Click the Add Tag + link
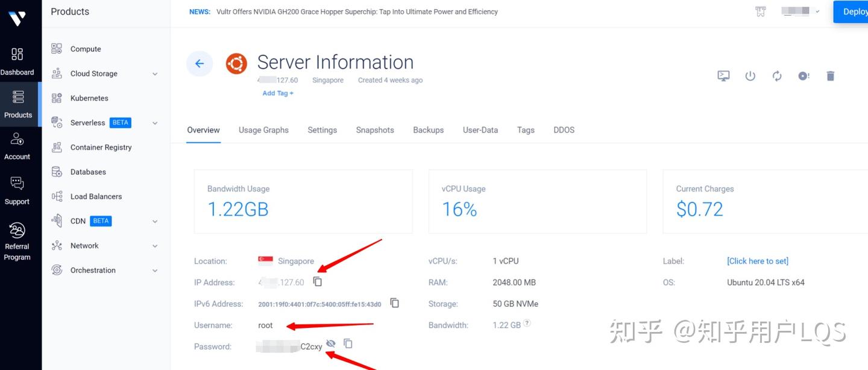Viewport: 868px width, 370px height. pyautogui.click(x=278, y=93)
